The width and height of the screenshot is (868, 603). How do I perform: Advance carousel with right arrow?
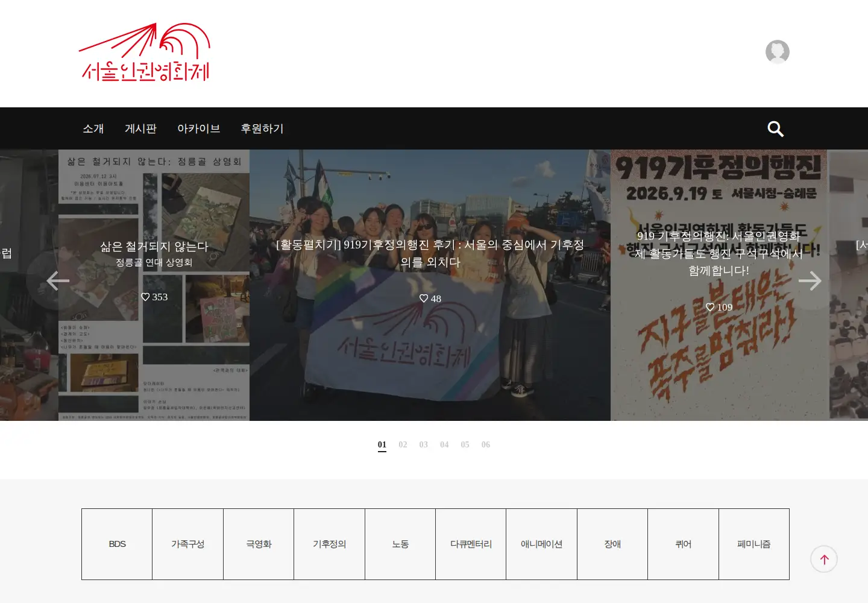810,280
